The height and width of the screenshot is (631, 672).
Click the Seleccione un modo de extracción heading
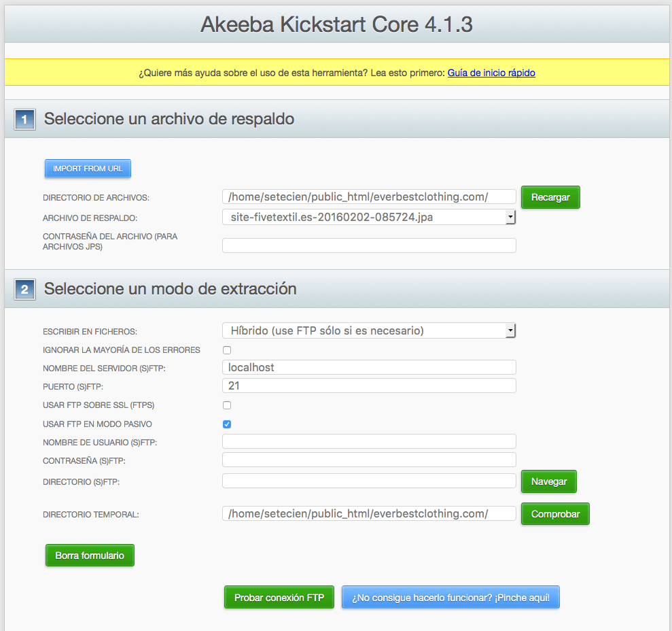(170, 289)
